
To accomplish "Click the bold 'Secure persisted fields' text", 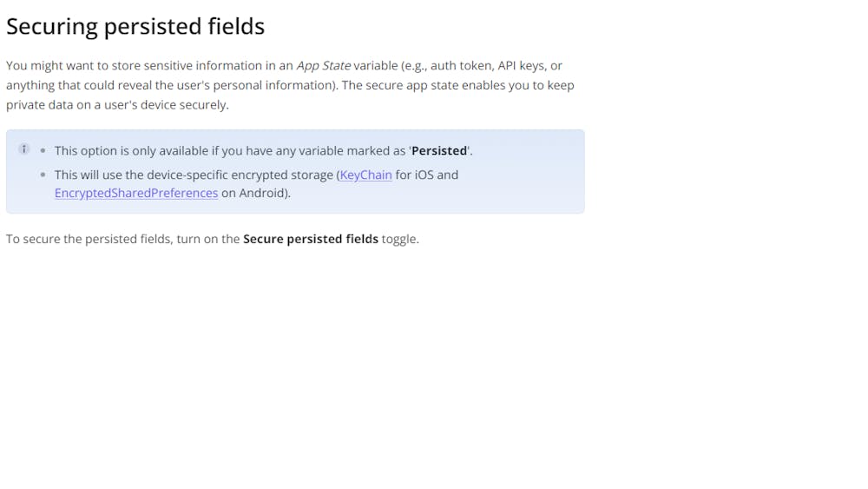I will pos(311,239).
